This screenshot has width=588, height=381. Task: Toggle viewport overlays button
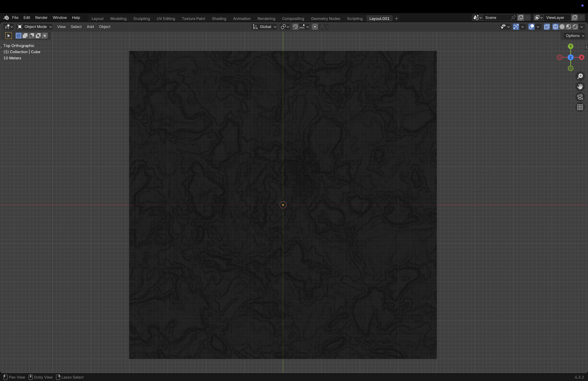tap(531, 27)
